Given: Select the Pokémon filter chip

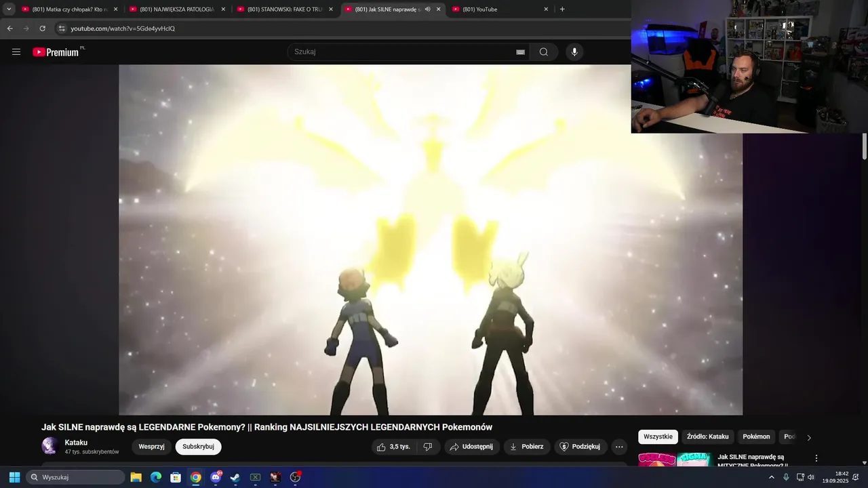Looking at the screenshot, I should click(756, 436).
